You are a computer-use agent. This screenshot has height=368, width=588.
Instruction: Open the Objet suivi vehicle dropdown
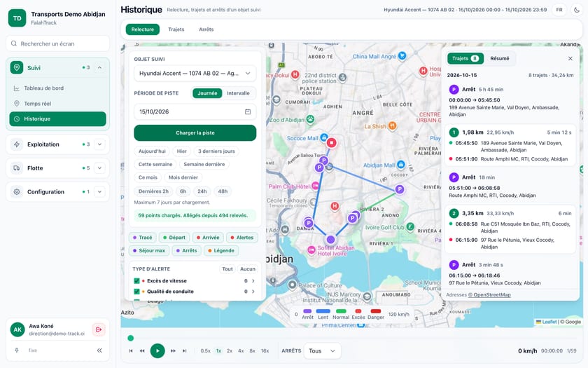click(x=195, y=73)
